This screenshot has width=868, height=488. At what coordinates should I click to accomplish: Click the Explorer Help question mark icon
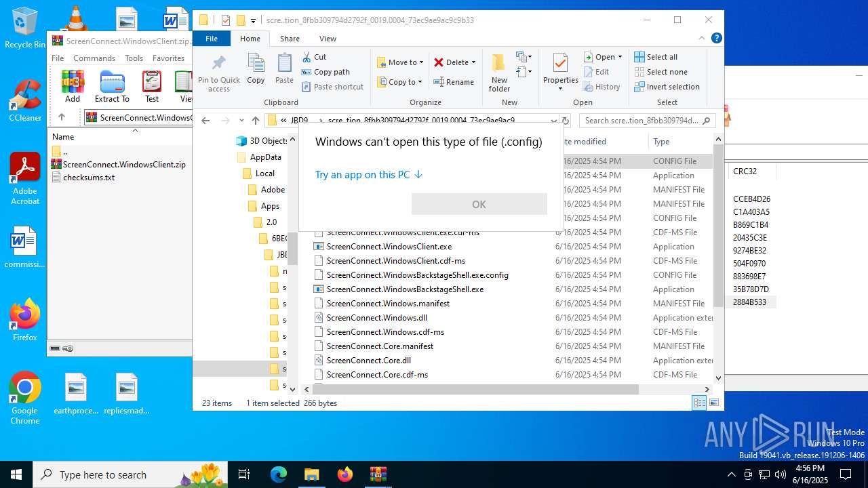coord(716,39)
